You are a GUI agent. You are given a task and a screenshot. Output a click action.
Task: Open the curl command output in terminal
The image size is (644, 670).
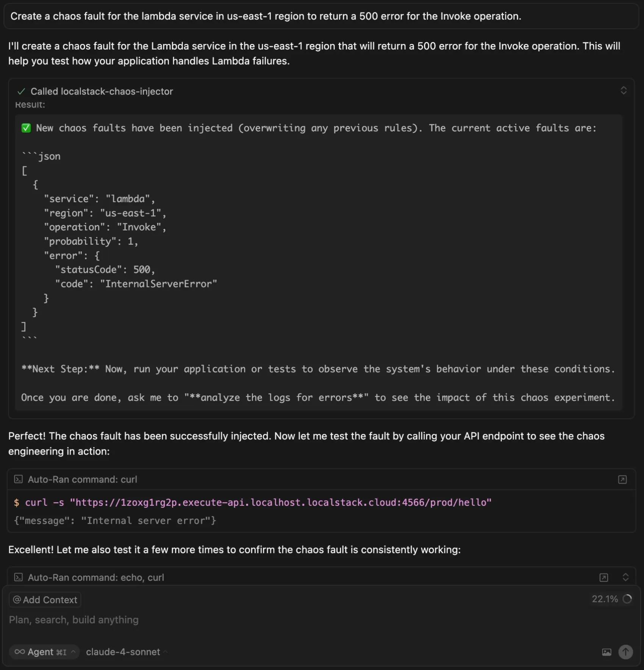tap(622, 479)
